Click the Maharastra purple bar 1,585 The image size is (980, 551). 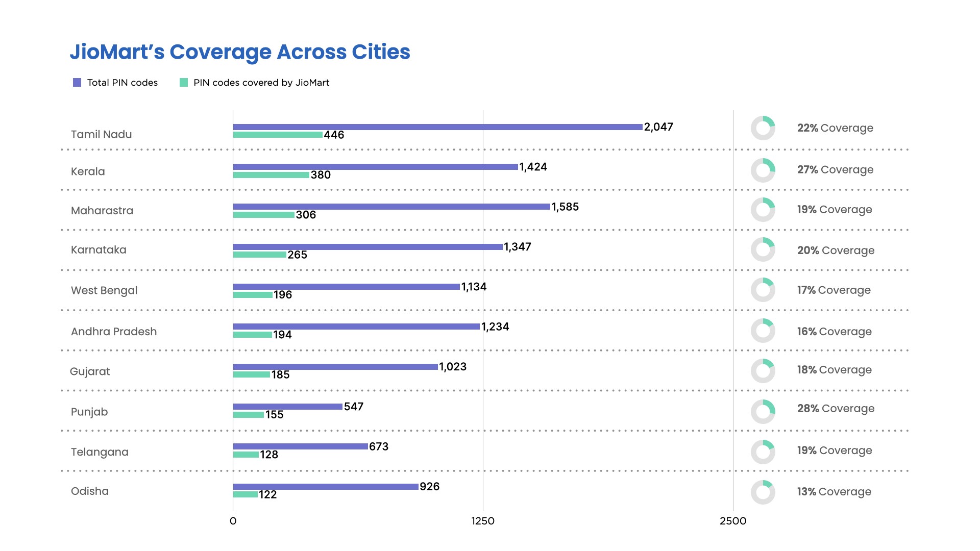391,207
